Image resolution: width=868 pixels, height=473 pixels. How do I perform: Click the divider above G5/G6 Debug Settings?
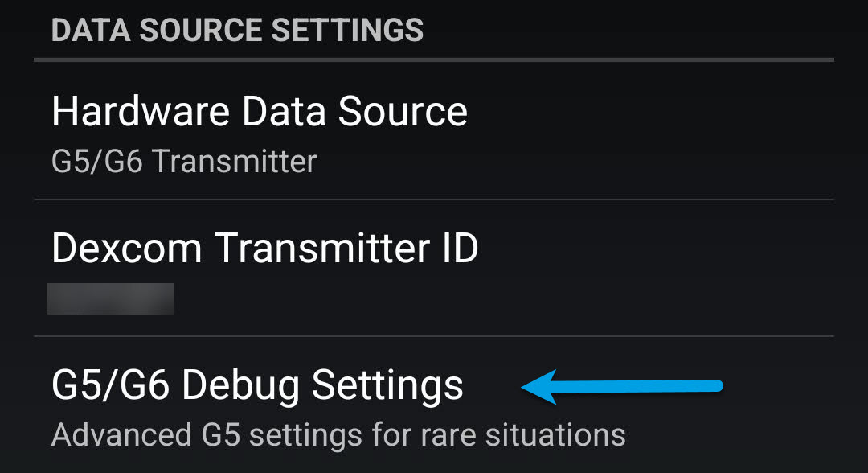(434, 336)
